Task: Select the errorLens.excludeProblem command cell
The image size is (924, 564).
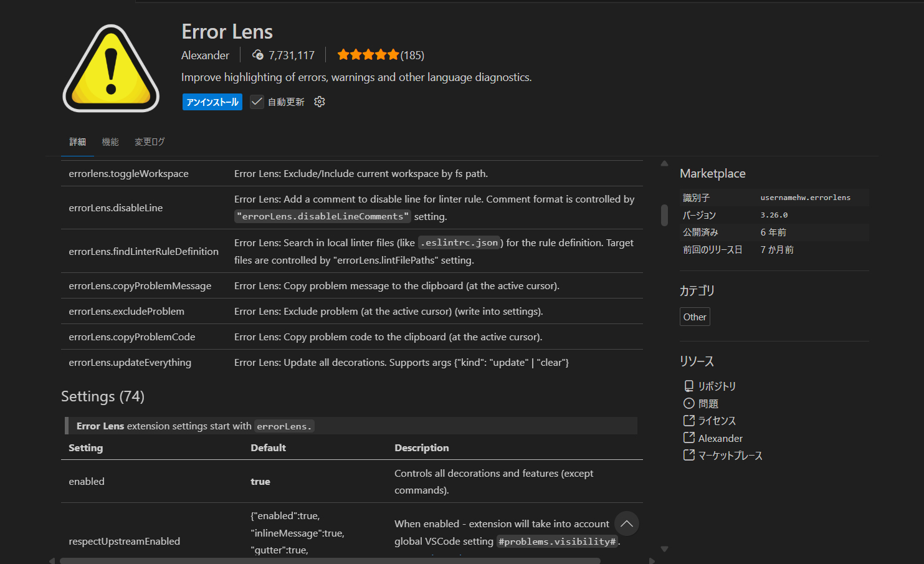Action: tap(126, 312)
